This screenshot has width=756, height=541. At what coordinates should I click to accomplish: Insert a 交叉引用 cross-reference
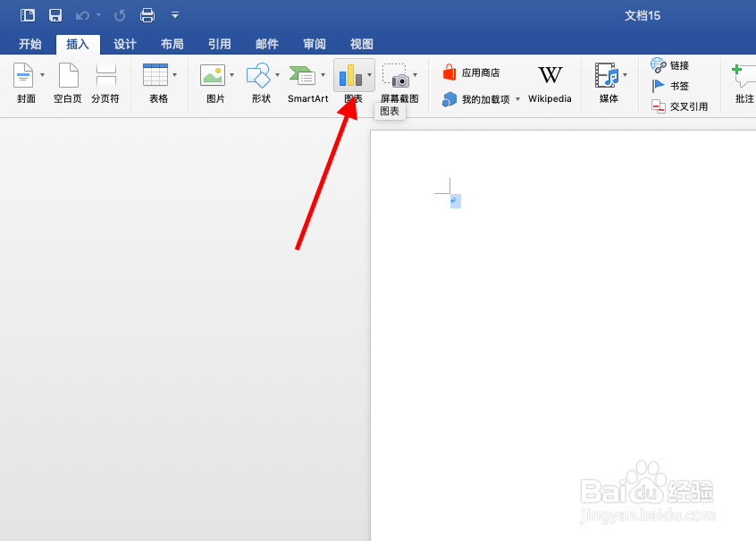point(679,106)
